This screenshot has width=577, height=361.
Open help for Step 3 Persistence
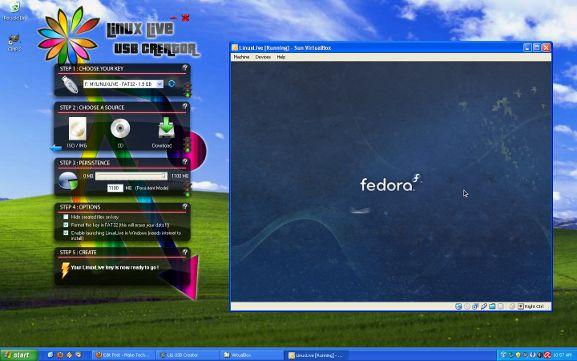click(x=185, y=162)
